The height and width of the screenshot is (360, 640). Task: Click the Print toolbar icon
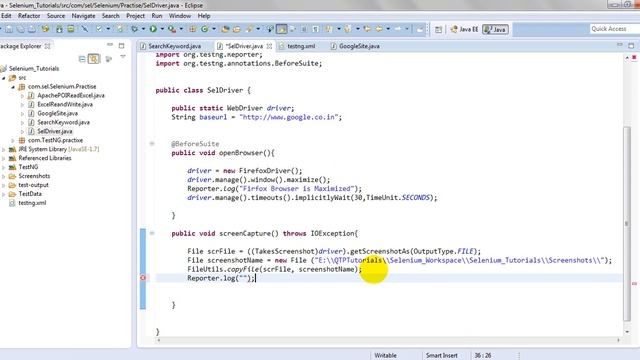32,29
